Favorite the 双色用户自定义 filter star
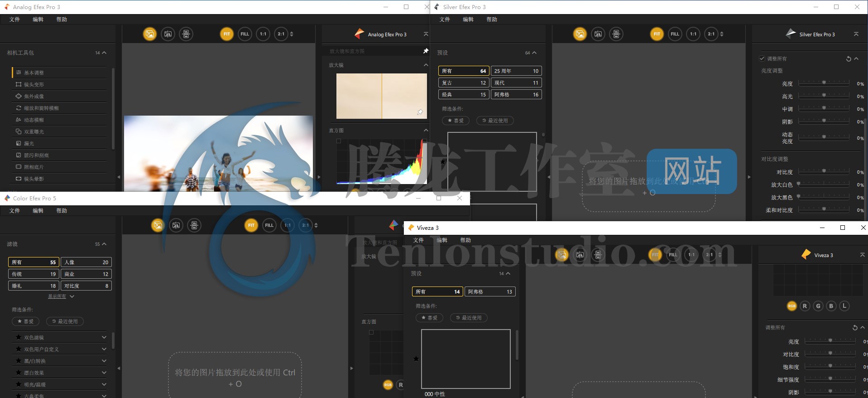 (x=19, y=349)
